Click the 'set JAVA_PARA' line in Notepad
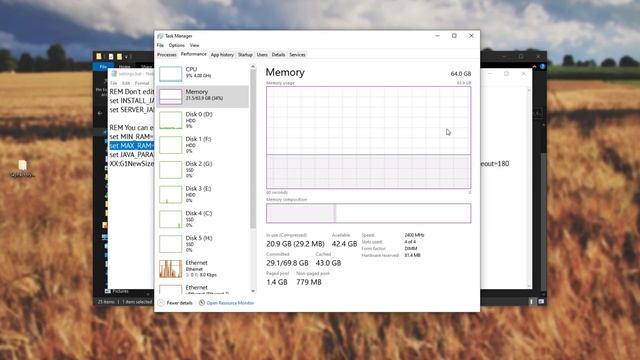Image resolution: width=640 pixels, height=360 pixels. (131, 155)
